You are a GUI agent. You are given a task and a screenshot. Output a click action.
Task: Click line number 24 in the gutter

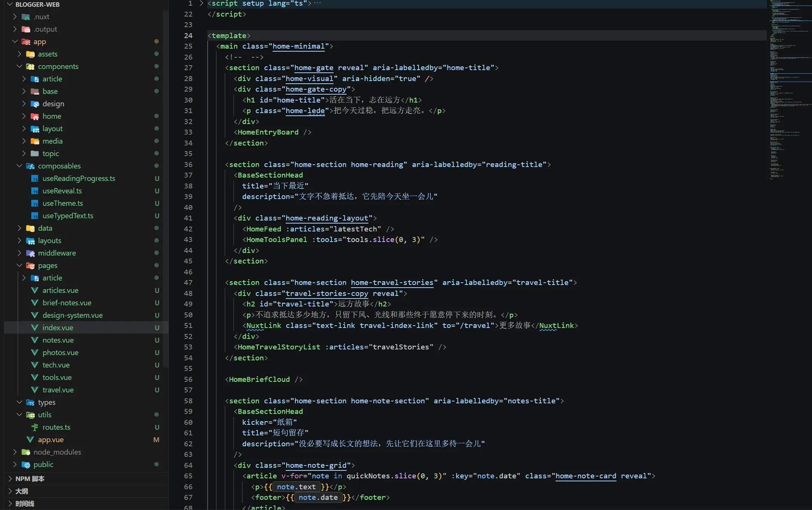188,36
